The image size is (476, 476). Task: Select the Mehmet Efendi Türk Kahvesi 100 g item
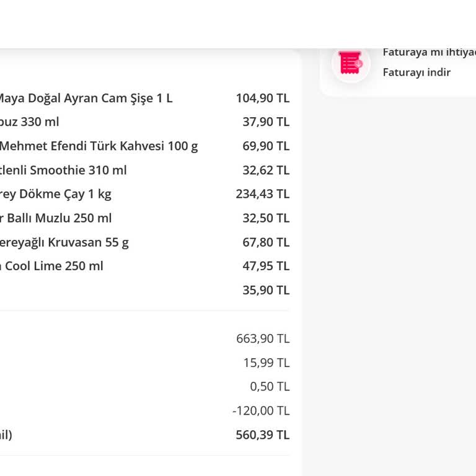(99, 146)
